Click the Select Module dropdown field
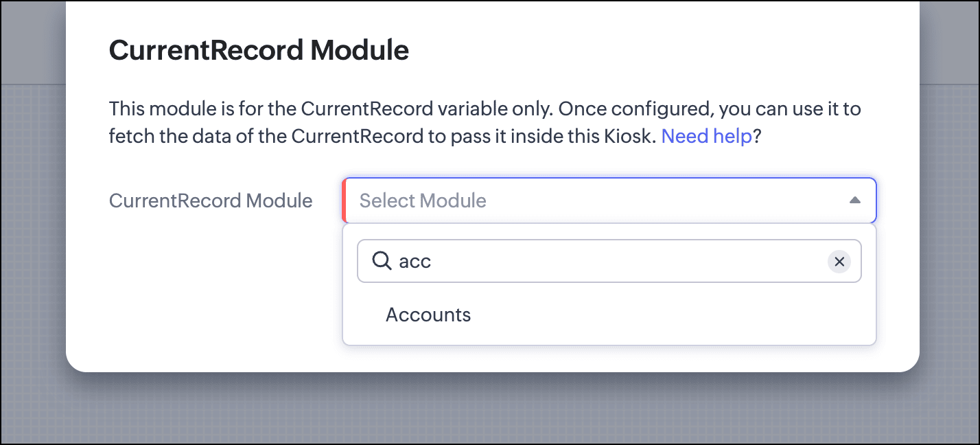 (609, 201)
